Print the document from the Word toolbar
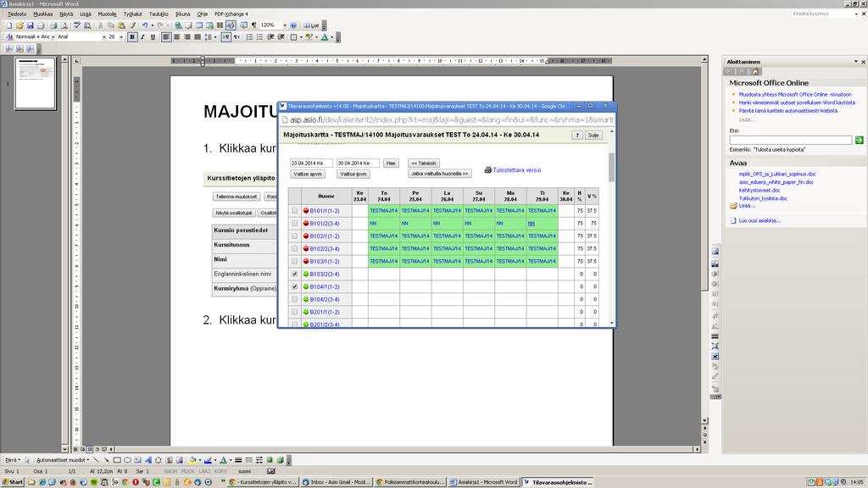The height and width of the screenshot is (488, 868). pyautogui.click(x=53, y=25)
